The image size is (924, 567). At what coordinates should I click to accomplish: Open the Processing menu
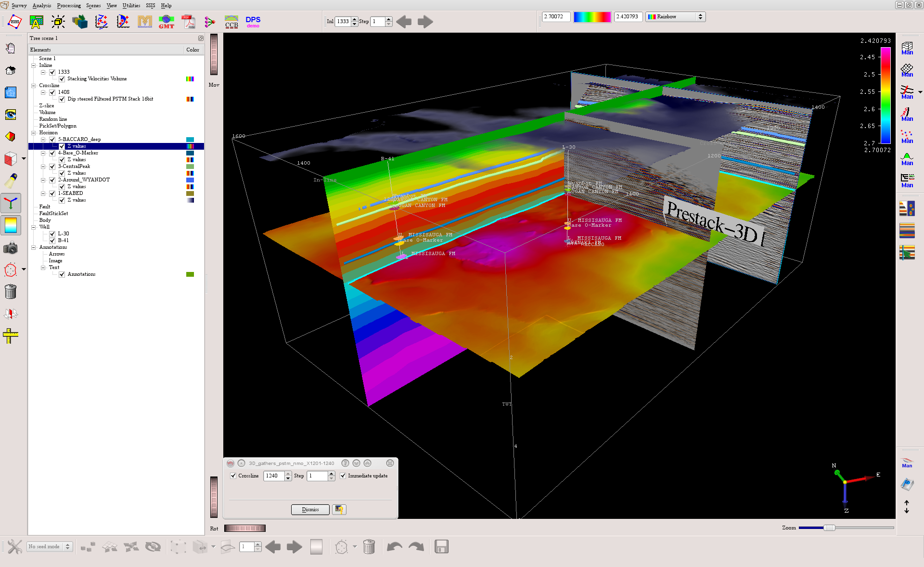(x=69, y=5)
